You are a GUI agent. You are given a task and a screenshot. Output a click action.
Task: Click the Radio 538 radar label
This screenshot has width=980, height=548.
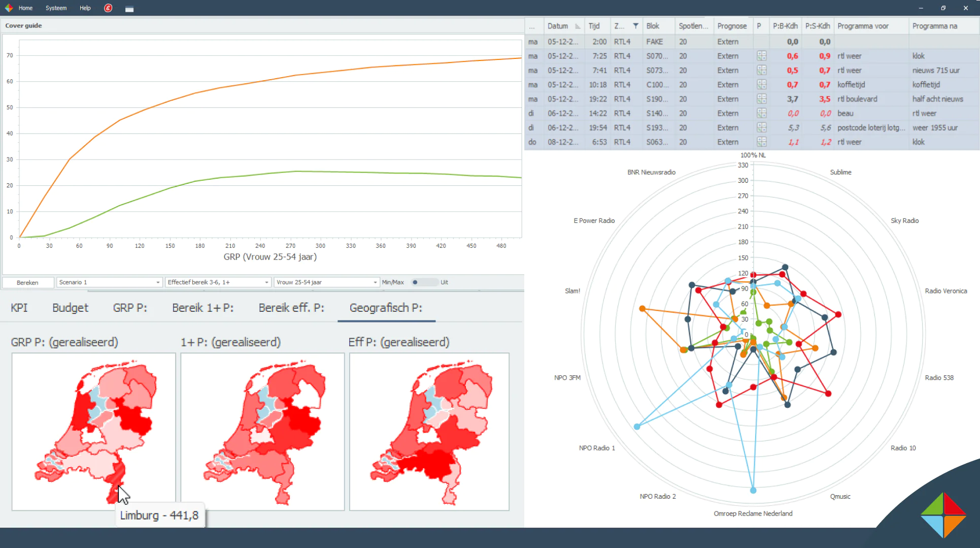(939, 377)
